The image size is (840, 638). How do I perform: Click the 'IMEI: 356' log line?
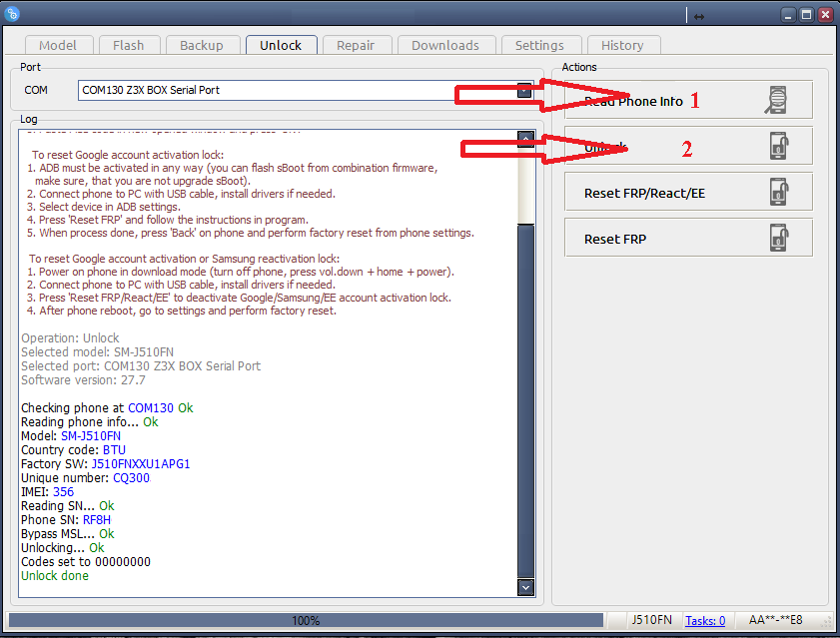point(47,492)
